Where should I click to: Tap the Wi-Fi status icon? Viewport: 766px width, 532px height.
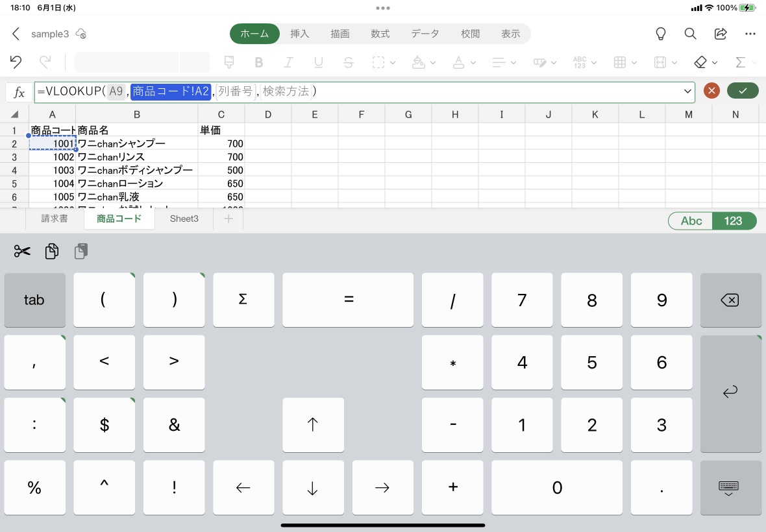(710, 8)
